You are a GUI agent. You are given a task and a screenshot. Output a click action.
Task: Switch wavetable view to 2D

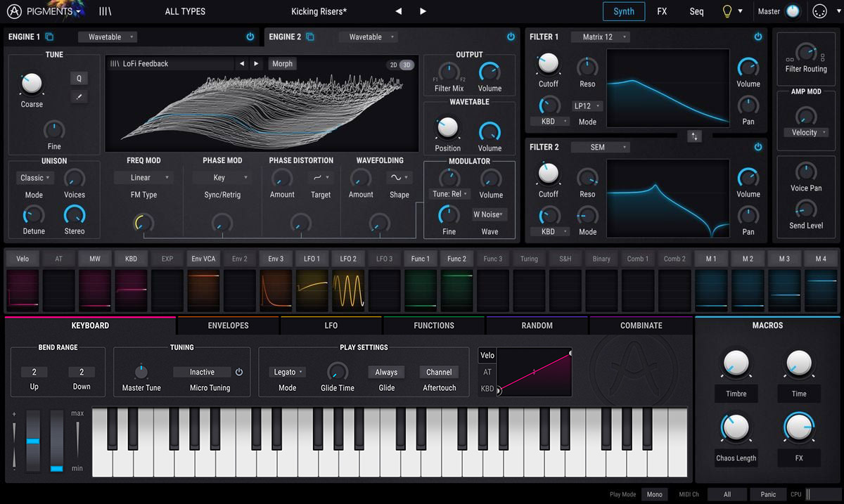[x=394, y=65]
